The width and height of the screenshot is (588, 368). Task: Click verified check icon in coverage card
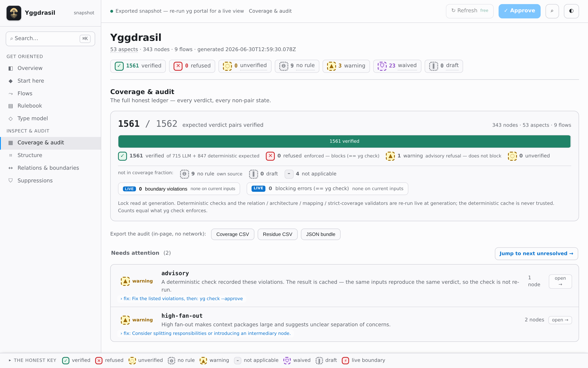[x=122, y=156]
